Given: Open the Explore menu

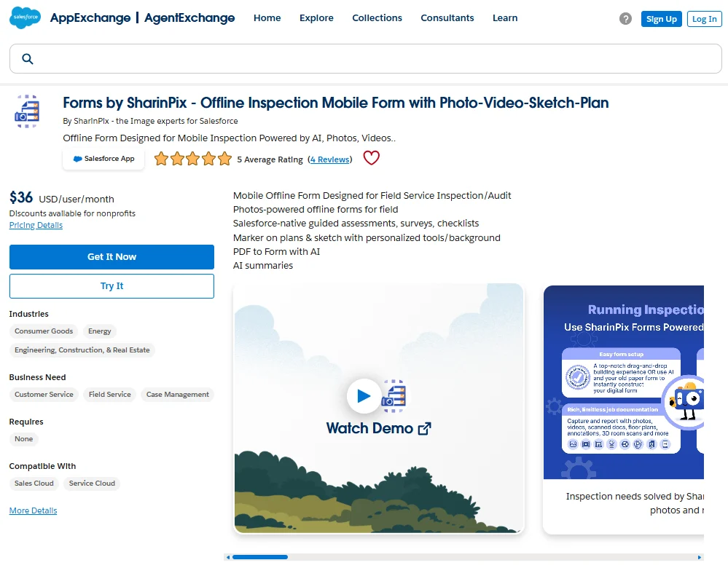Looking at the screenshot, I should pos(316,17).
